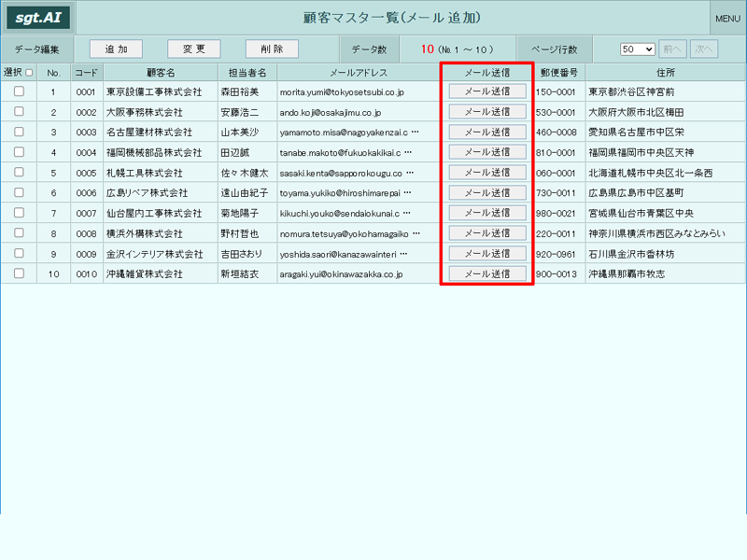Click the 変更 button
This screenshot has height=560, width=747.
pos(194,49)
